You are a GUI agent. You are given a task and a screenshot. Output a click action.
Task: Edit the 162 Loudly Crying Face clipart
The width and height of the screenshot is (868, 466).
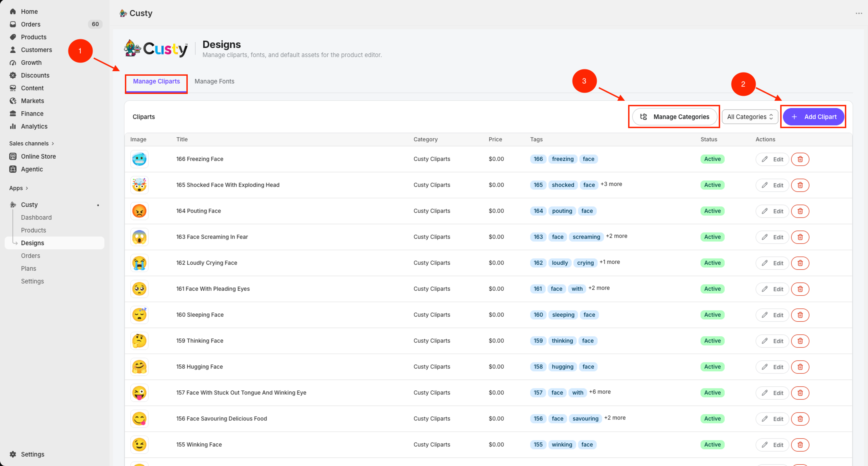[772, 263]
